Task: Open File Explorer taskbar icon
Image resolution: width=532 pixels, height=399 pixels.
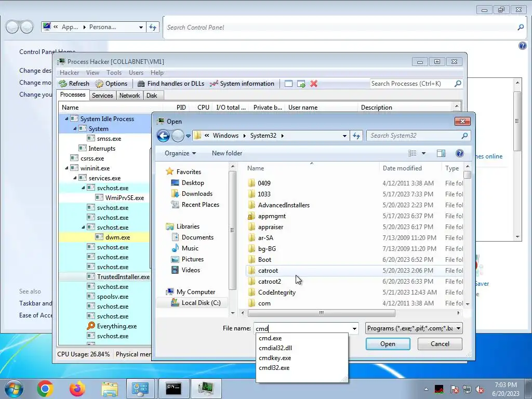Action: tap(110, 389)
